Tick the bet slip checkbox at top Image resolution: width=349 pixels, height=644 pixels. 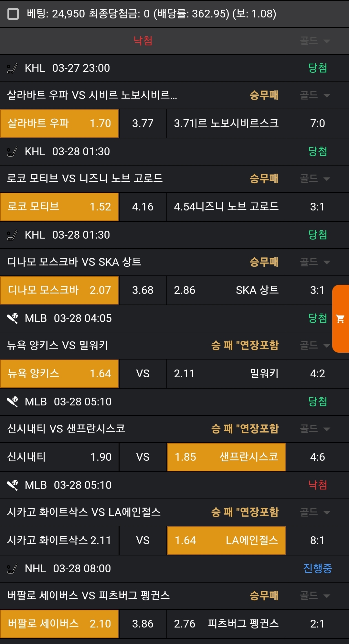pos(13,14)
